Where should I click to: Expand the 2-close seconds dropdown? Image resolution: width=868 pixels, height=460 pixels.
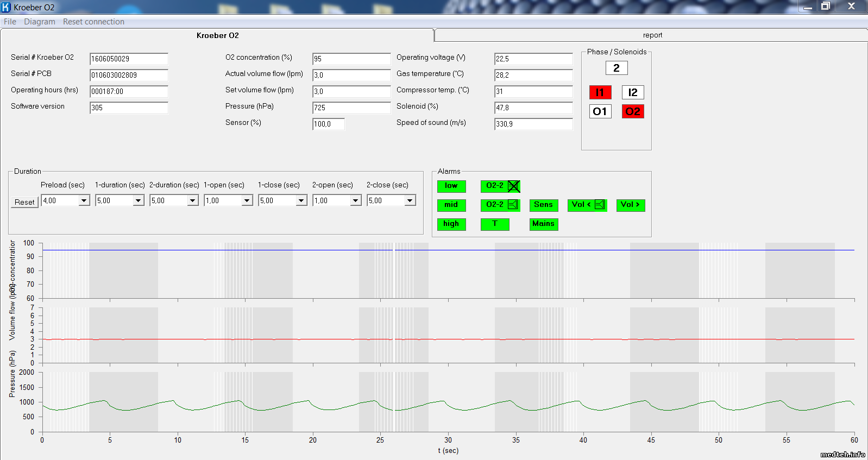click(410, 201)
